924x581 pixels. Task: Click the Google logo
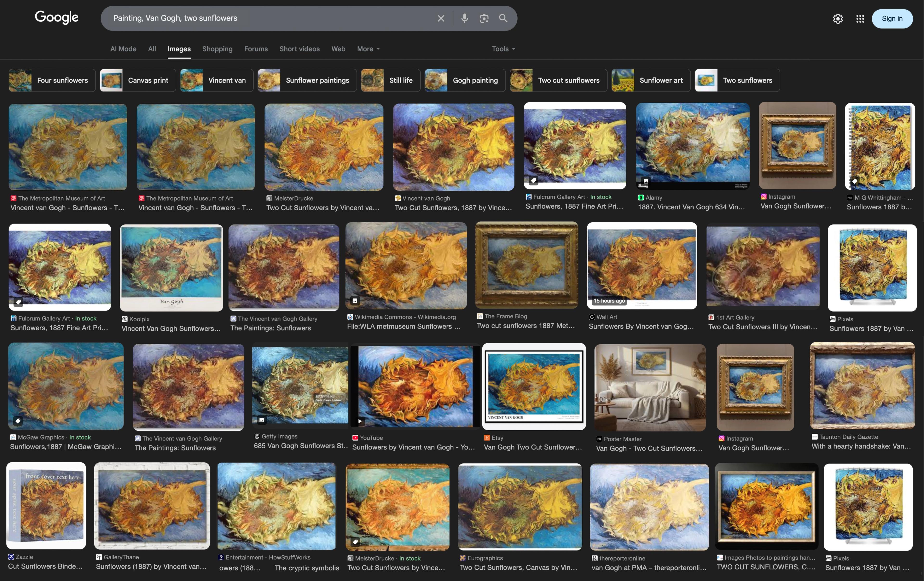(56, 18)
